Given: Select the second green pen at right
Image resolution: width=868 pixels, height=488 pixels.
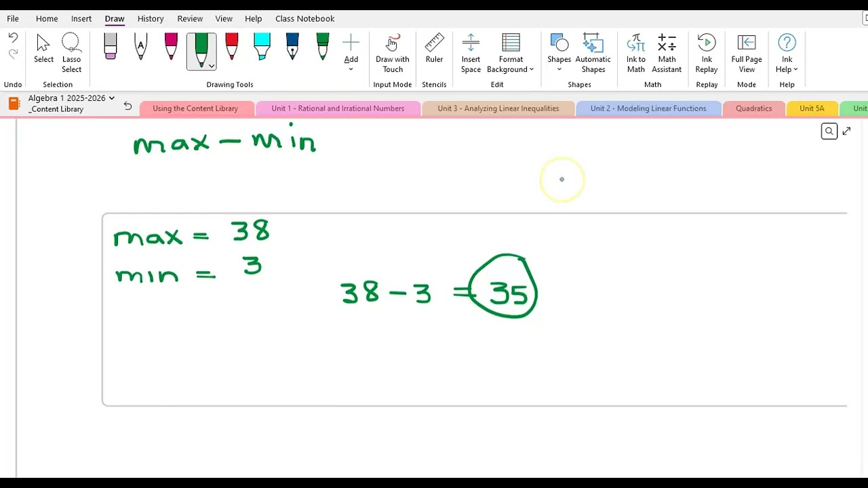Looking at the screenshot, I should click(323, 47).
